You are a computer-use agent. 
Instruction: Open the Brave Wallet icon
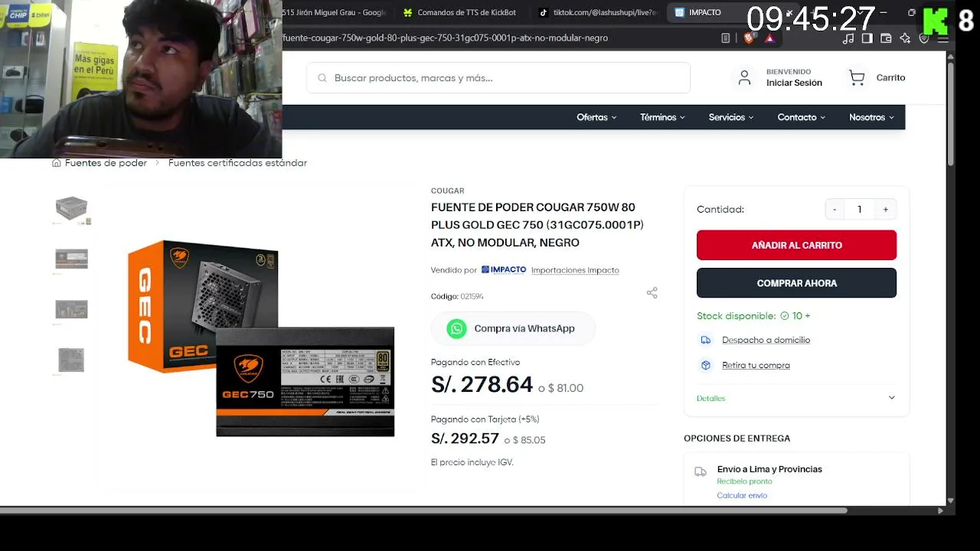[x=886, y=38]
